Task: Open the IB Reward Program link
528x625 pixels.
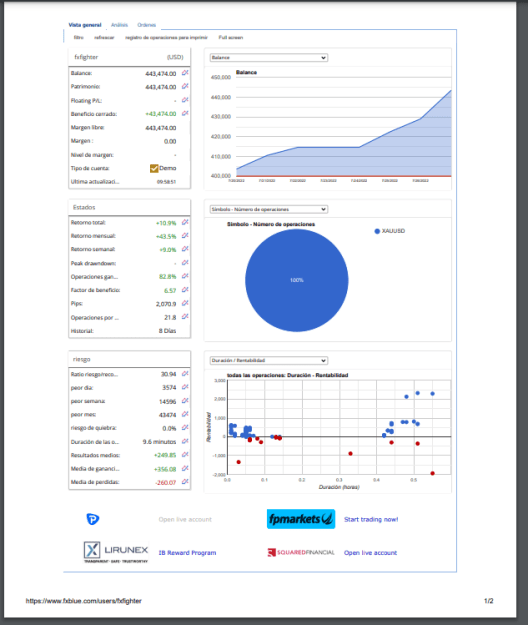Action: coord(187,553)
